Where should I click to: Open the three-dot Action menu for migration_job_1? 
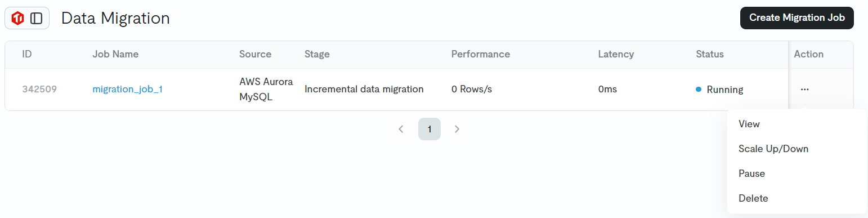[804, 89]
